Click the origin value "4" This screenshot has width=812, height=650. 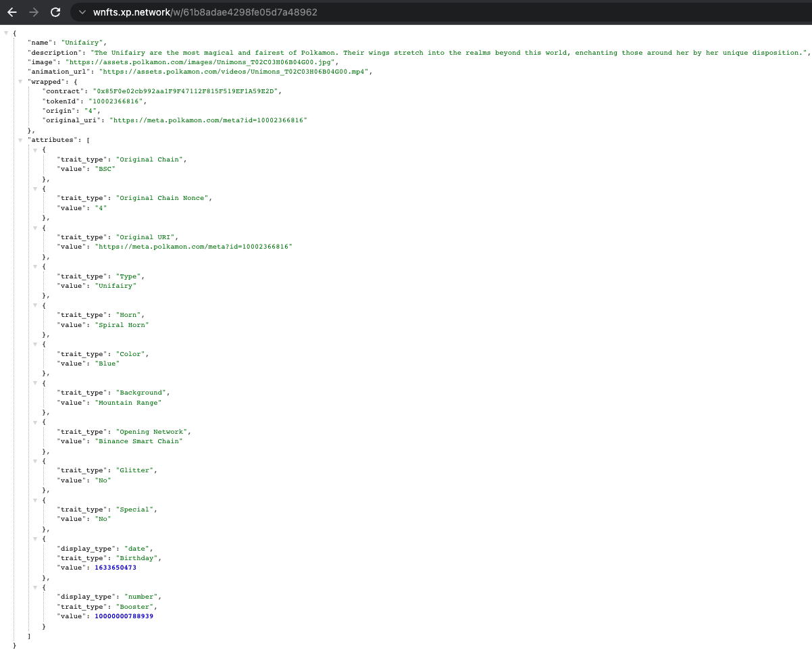(89, 110)
